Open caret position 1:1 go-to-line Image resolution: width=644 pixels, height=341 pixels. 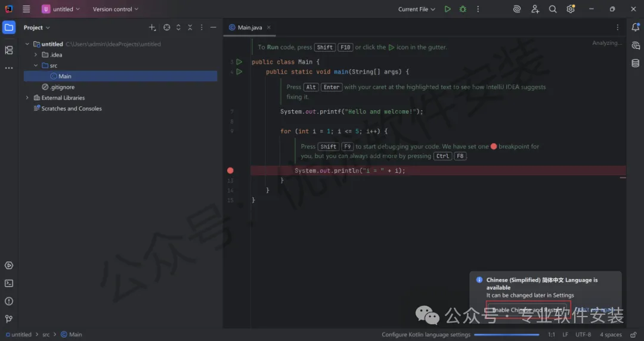coord(552,334)
